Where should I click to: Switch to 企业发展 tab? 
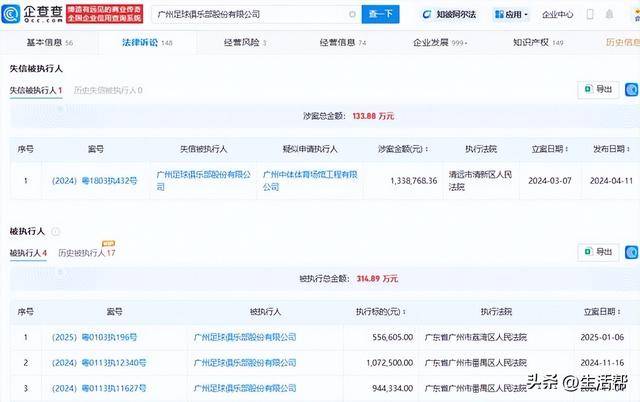[x=440, y=42]
